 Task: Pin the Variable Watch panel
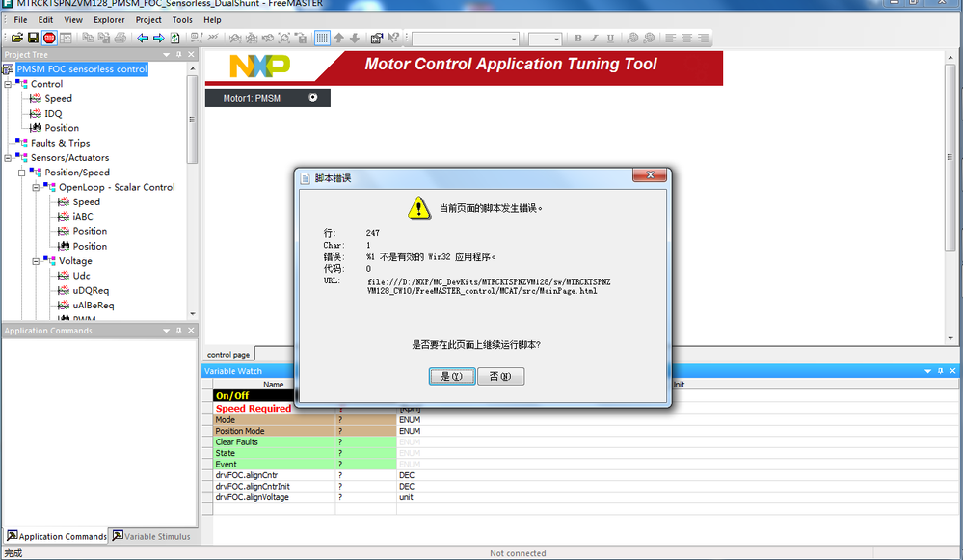940,371
